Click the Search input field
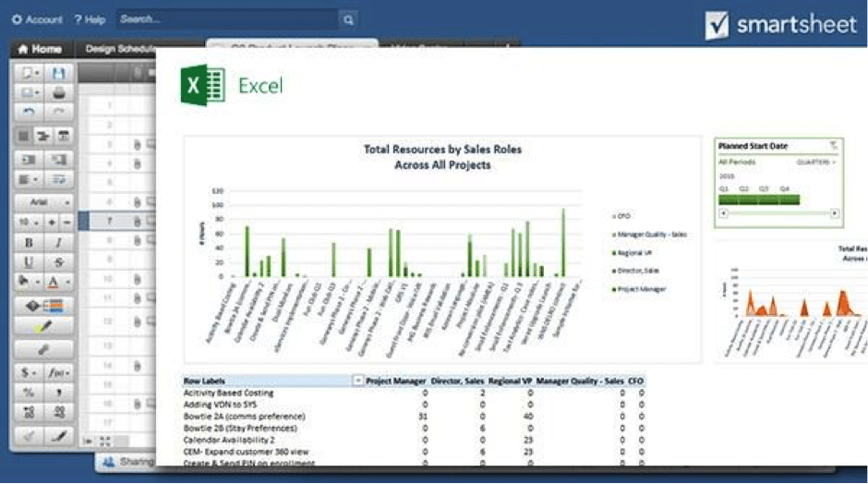 pos(227,19)
